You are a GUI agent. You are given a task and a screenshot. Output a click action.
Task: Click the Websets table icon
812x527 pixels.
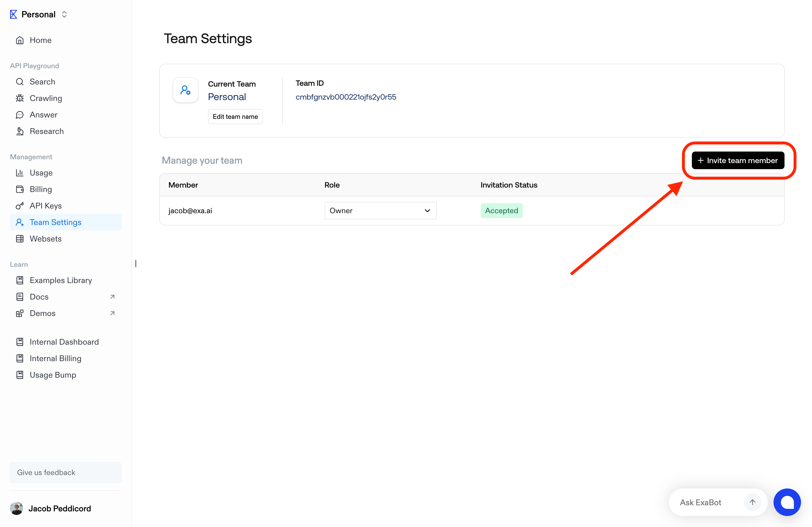pyautogui.click(x=20, y=239)
